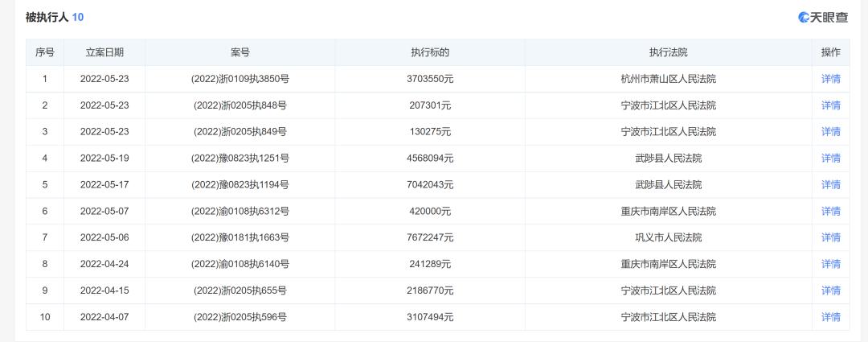868x342 pixels.
Task: Open 详情 for case (2022)浙0109执3850号
Action: pyautogui.click(x=830, y=79)
